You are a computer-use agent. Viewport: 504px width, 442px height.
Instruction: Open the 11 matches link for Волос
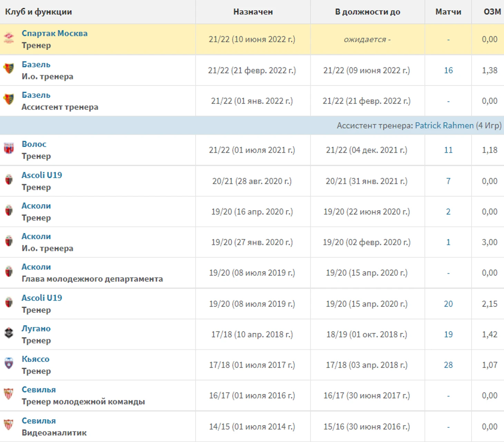(448, 150)
